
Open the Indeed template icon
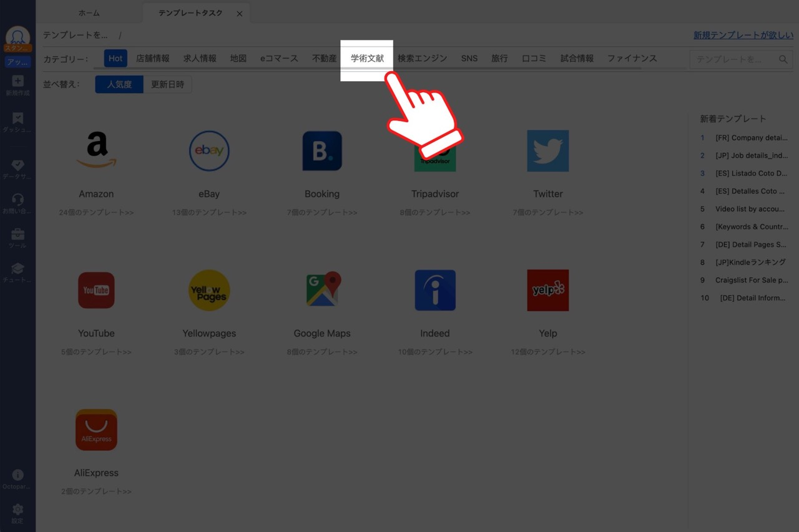pyautogui.click(x=435, y=290)
